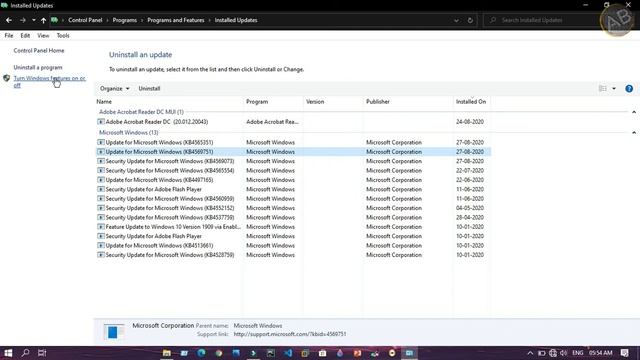The width and height of the screenshot is (640, 360).
Task: Click Control Panel in the address breadcrumb
Action: pyautogui.click(x=85, y=20)
